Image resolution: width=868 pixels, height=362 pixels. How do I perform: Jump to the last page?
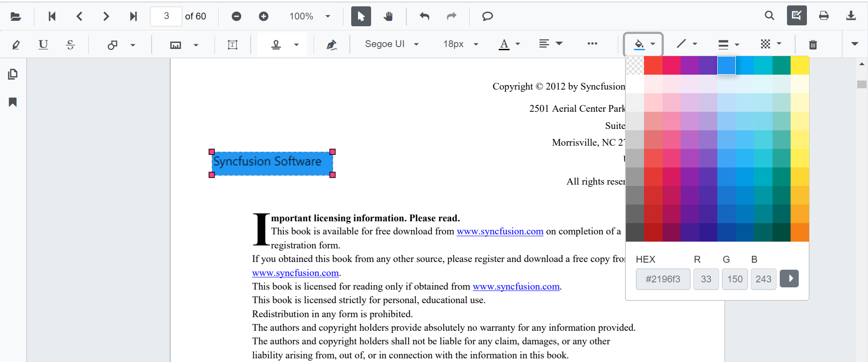pos(133,16)
